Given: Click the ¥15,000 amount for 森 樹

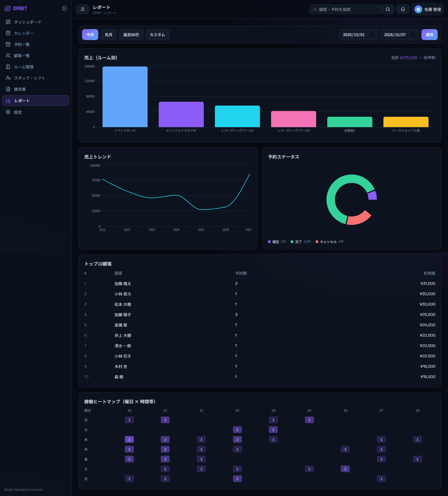Looking at the screenshot, I should coord(428,377).
